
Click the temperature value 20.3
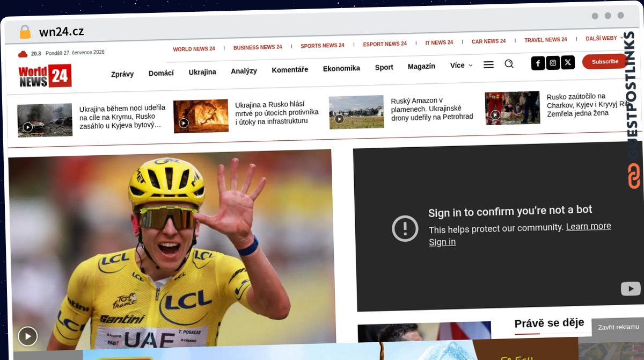coord(36,54)
